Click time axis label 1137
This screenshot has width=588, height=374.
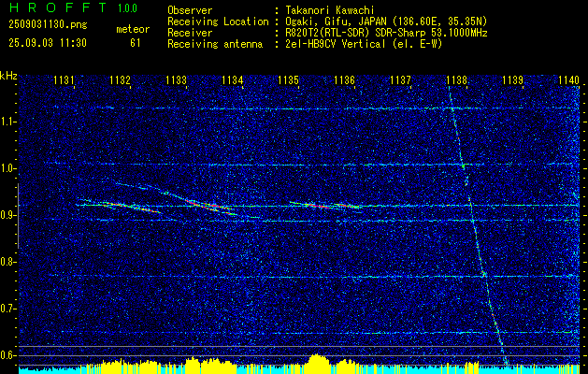pos(400,79)
